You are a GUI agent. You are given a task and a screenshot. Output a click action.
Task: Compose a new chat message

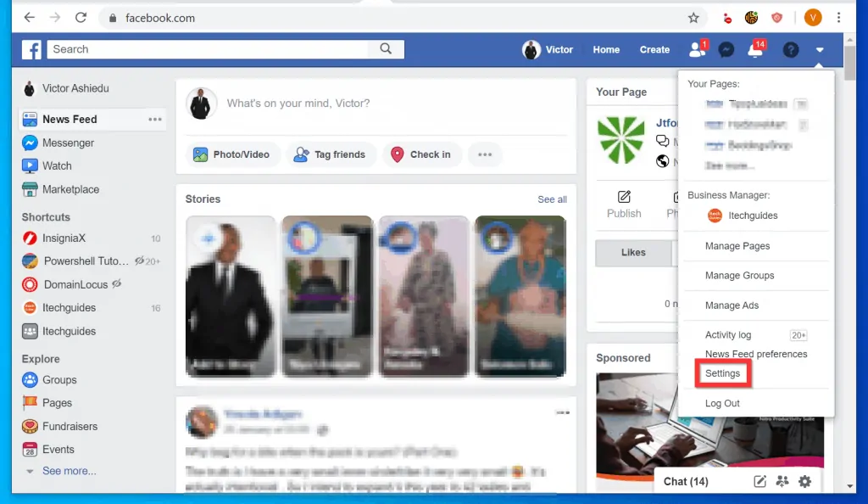click(x=759, y=481)
